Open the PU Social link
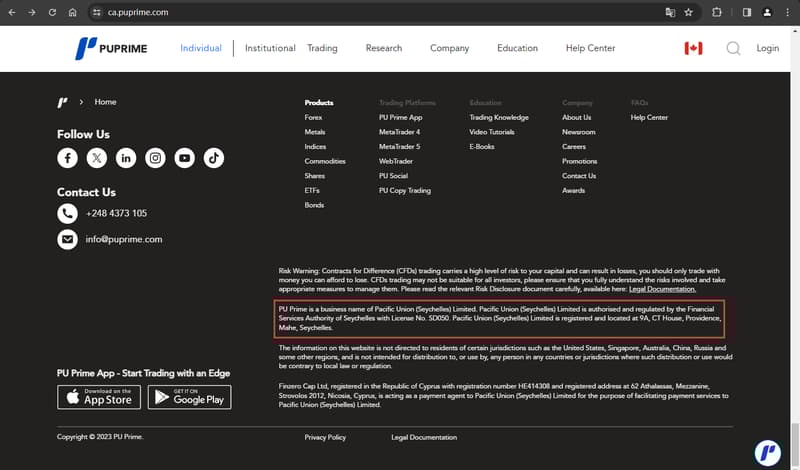The height and width of the screenshot is (470, 800). pyautogui.click(x=393, y=176)
